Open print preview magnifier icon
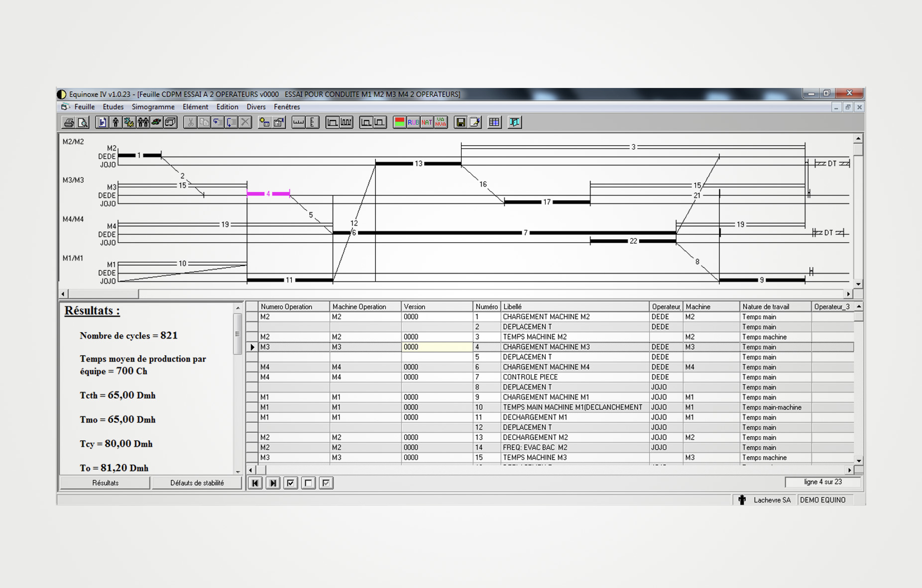922x588 pixels. click(83, 122)
